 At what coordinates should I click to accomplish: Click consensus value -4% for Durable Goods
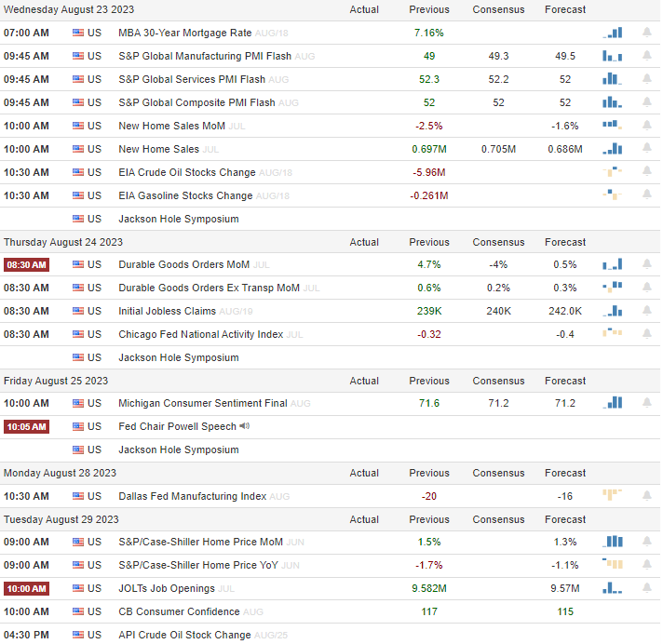point(498,264)
